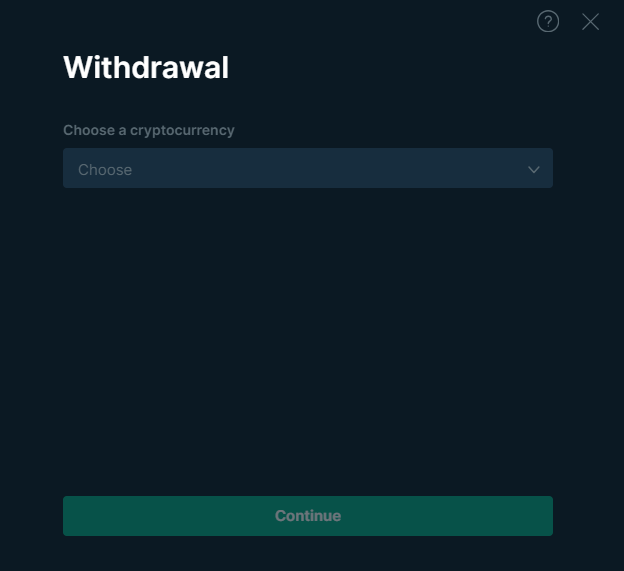
Task: Click the help icon beside close button
Action: pos(548,21)
